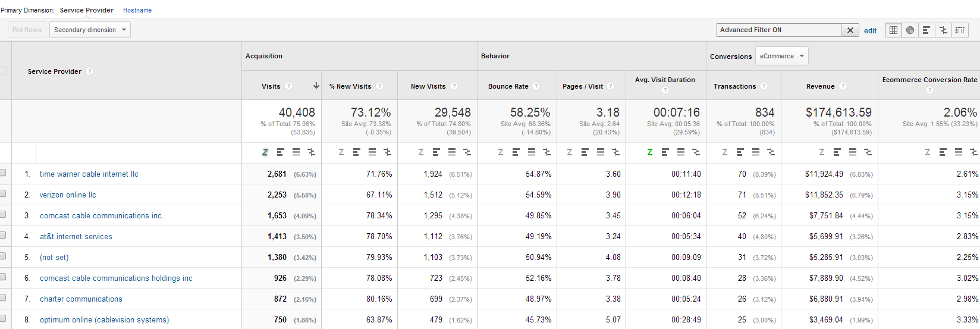Open the eCommerce conversions dropdown
Image resolution: width=980 pixels, height=329 pixels.
point(782,56)
